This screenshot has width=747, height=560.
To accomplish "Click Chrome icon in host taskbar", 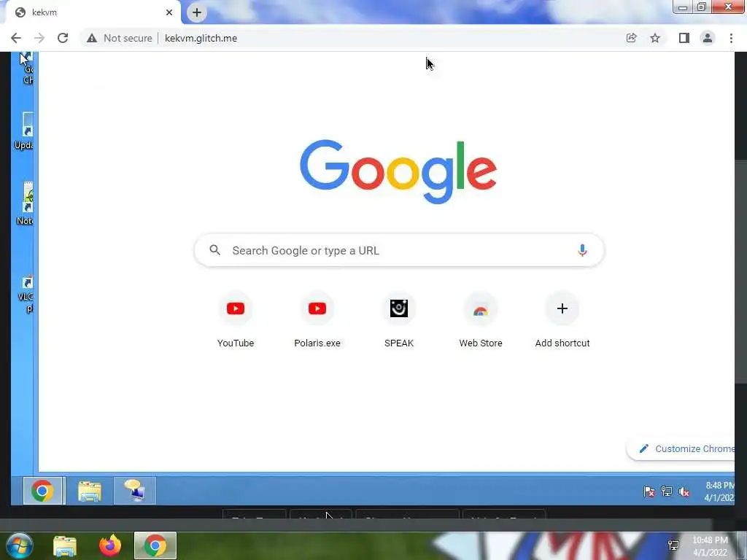I will 155,545.
